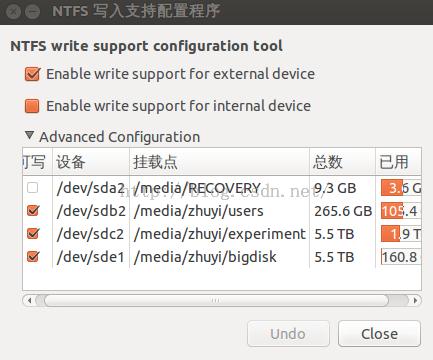
Task: Click the window minimize button in title bar
Action: click(32, 12)
